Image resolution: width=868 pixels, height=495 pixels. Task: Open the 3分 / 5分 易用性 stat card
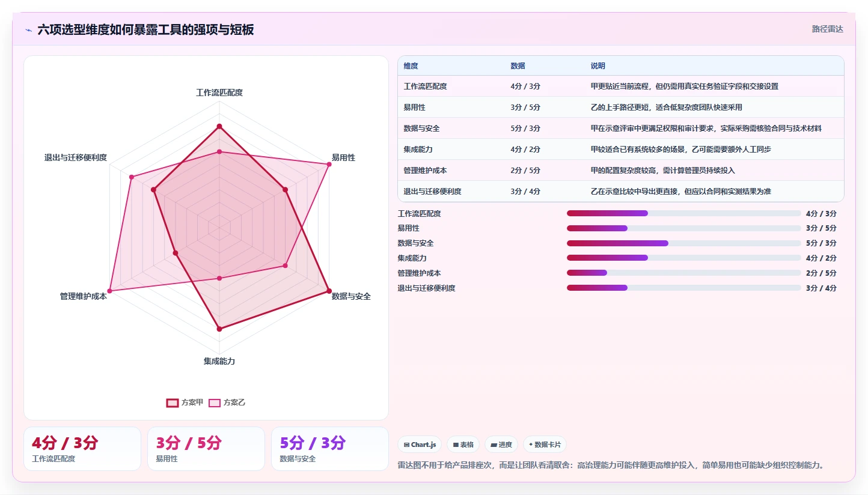point(206,449)
